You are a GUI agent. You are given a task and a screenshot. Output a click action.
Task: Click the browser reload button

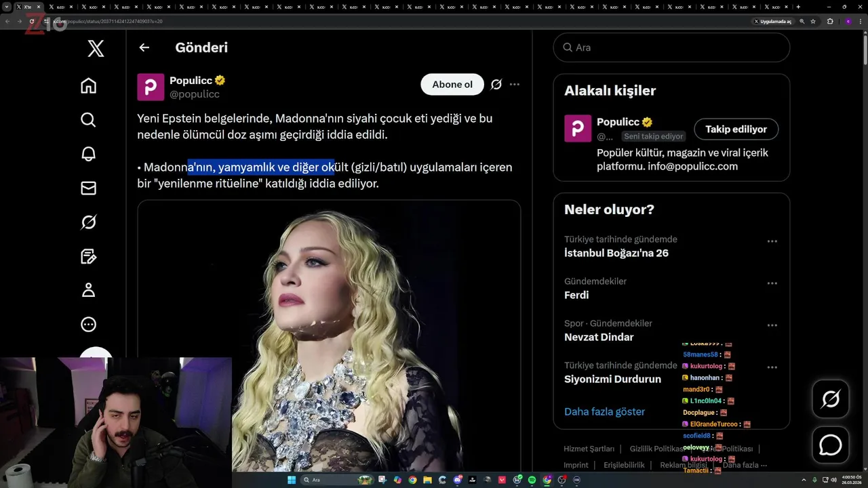(32, 21)
